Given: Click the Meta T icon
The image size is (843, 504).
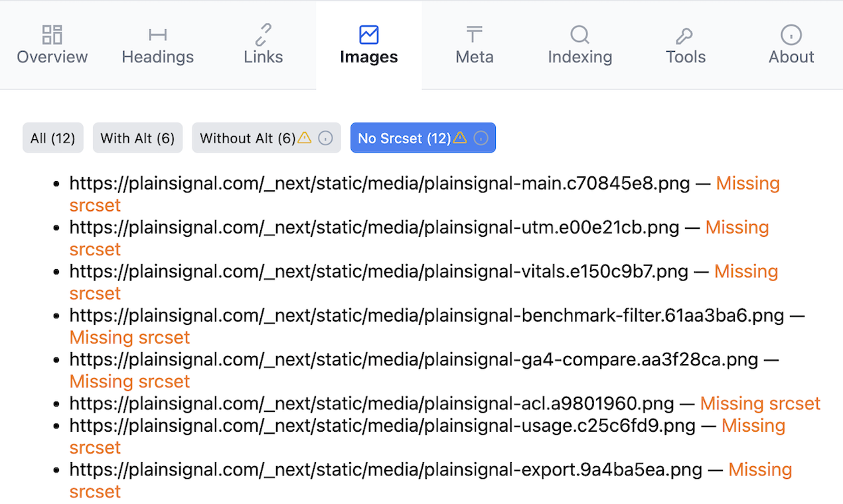Looking at the screenshot, I should pyautogui.click(x=475, y=34).
